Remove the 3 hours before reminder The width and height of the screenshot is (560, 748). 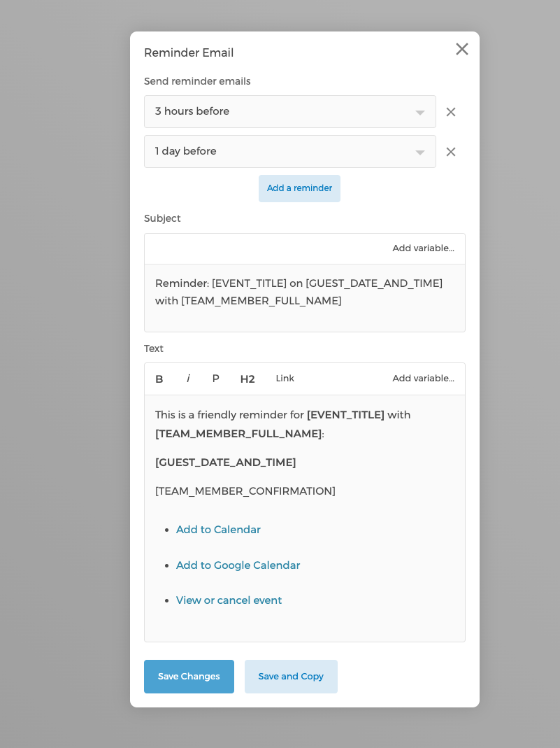[x=451, y=111]
